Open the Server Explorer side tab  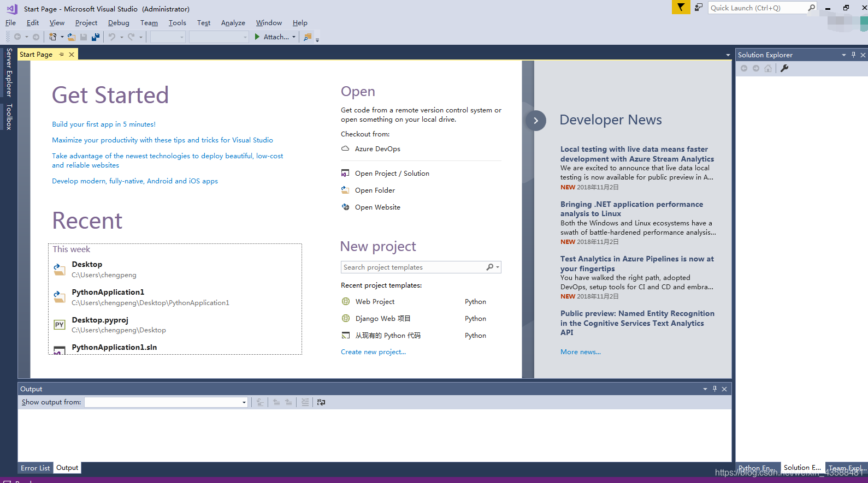click(x=9, y=73)
